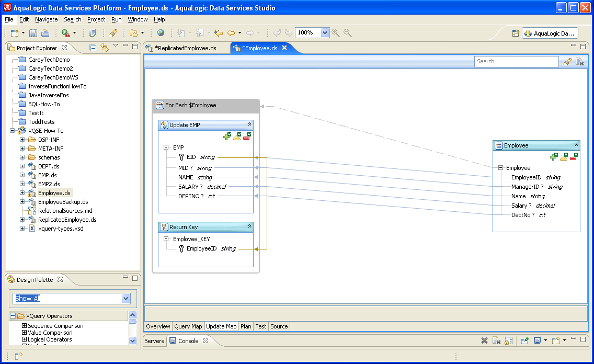
Task: Expand Sequence Comparison in Design Palette
Action: click(24, 326)
